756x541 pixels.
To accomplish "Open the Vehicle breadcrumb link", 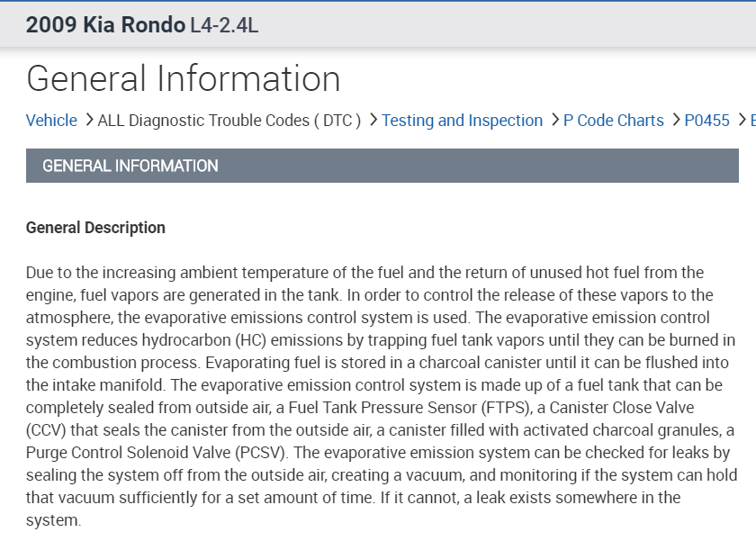I will coord(51,121).
